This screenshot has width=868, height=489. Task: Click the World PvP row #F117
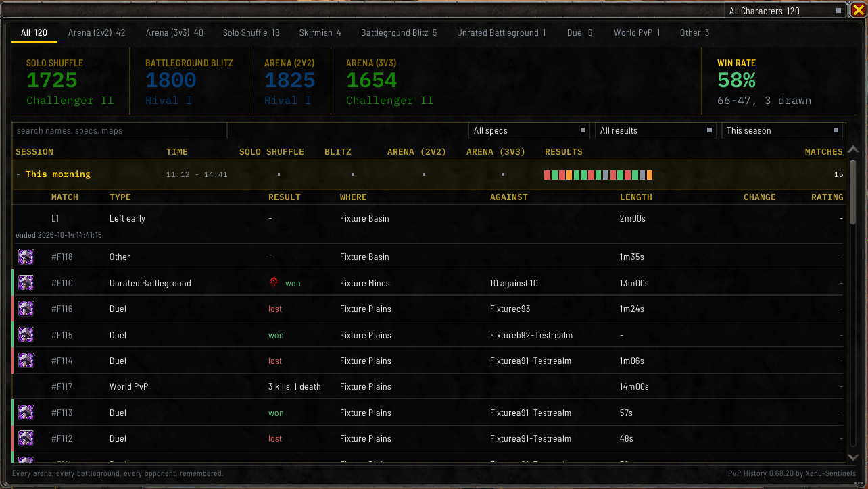[x=429, y=386]
